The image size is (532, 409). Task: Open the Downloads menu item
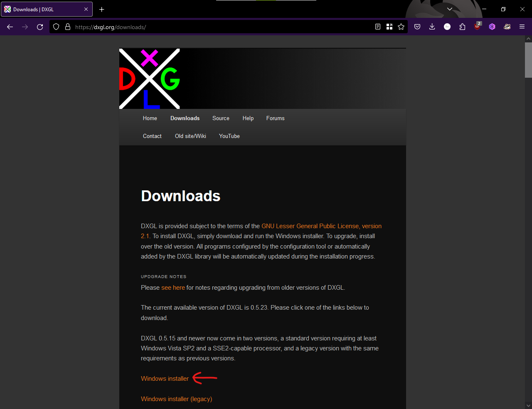(185, 118)
